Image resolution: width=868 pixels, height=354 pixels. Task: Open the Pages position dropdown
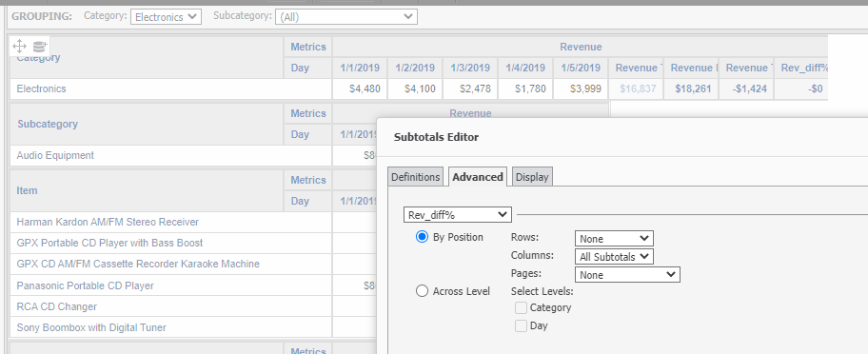point(627,274)
